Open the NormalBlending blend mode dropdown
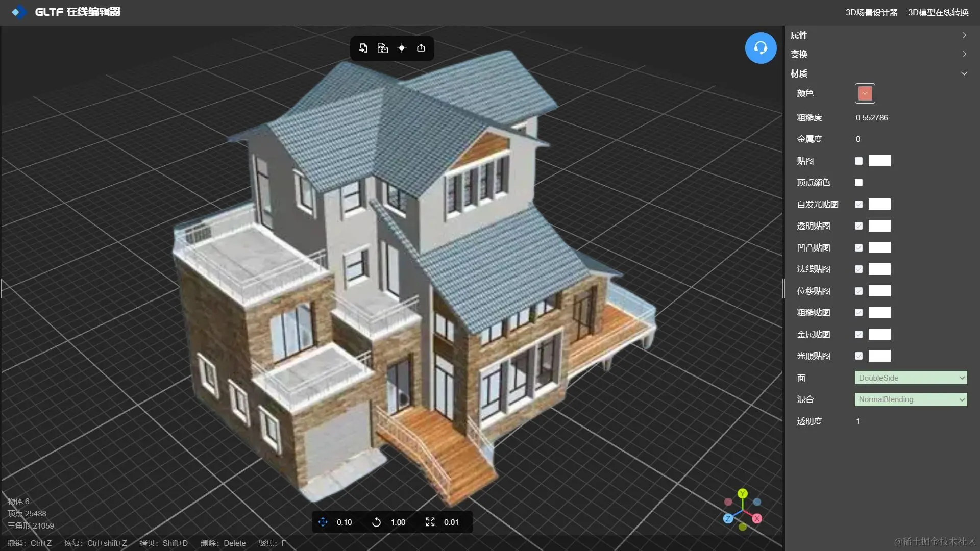This screenshot has height=551, width=980. click(x=911, y=399)
